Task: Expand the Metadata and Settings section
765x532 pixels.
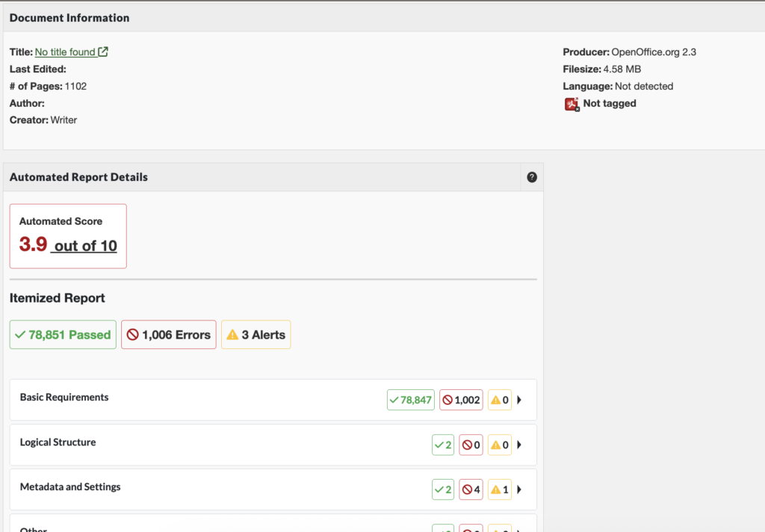Action: tap(521, 489)
